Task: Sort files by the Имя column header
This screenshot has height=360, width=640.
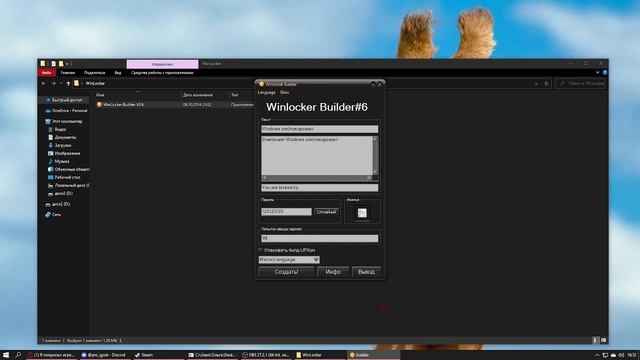Action: tap(100, 95)
